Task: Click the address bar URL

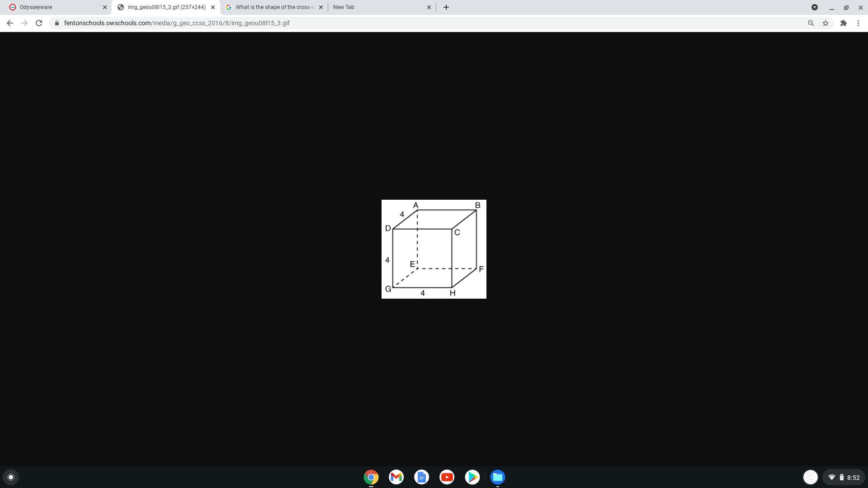Action: pos(176,23)
